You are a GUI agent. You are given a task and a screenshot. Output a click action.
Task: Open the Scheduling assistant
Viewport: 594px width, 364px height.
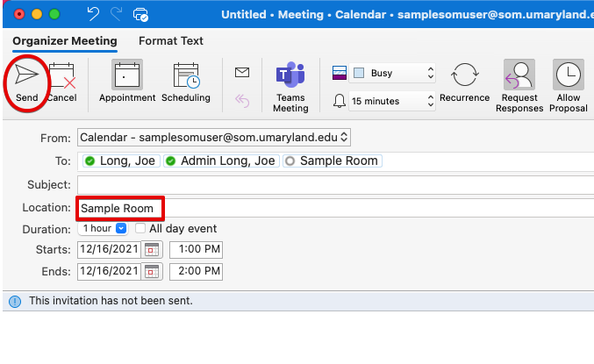pyautogui.click(x=186, y=79)
